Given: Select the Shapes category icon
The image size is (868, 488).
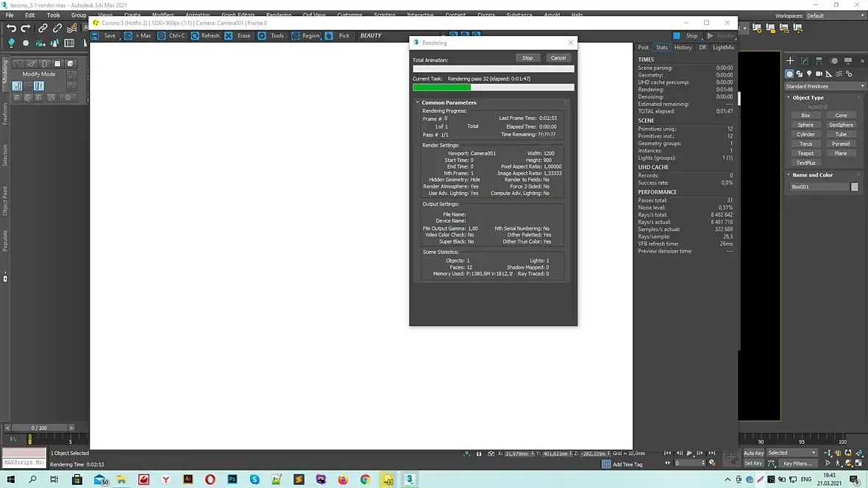Looking at the screenshot, I should click(800, 74).
